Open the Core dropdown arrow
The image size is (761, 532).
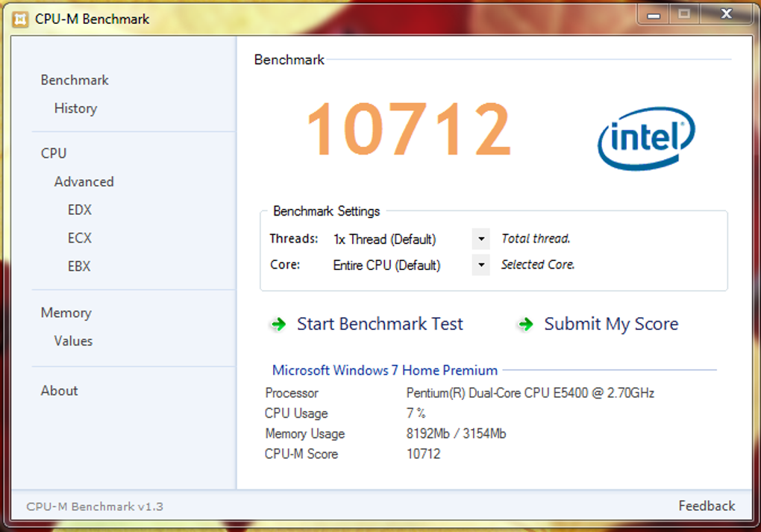[x=481, y=265]
